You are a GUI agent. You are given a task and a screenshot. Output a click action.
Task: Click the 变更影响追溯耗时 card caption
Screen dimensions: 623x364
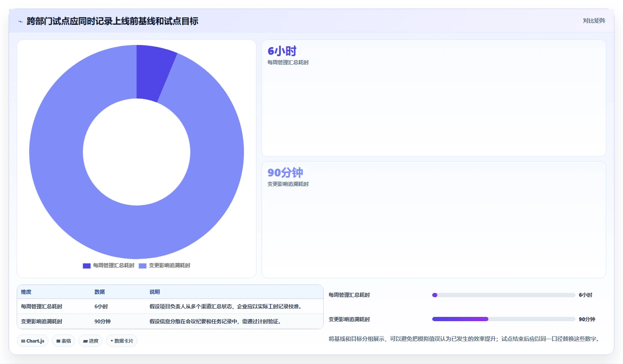click(288, 184)
